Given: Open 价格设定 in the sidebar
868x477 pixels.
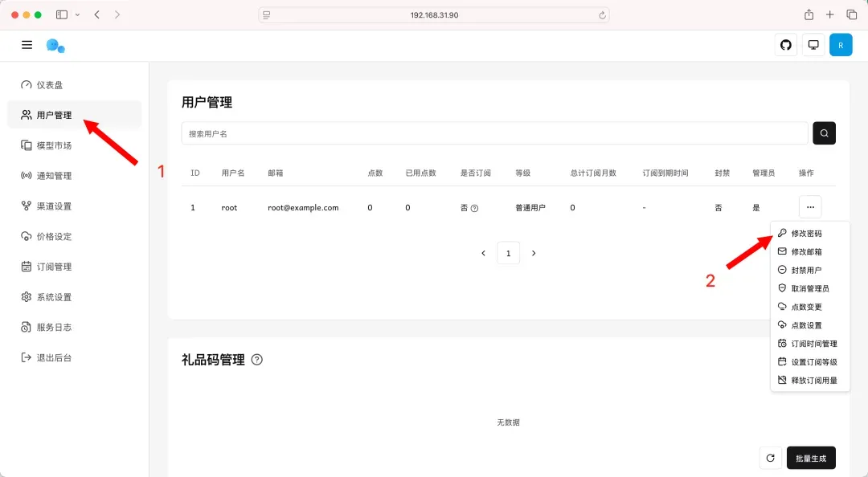Looking at the screenshot, I should (74, 236).
